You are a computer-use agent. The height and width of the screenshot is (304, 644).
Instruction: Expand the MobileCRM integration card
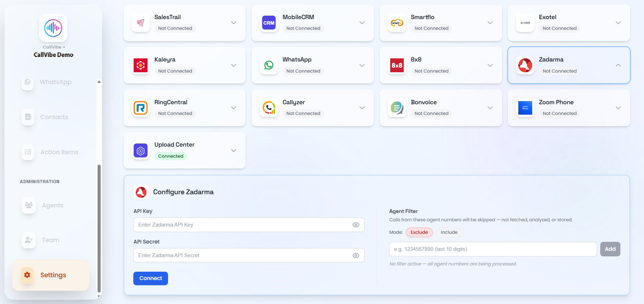362,23
